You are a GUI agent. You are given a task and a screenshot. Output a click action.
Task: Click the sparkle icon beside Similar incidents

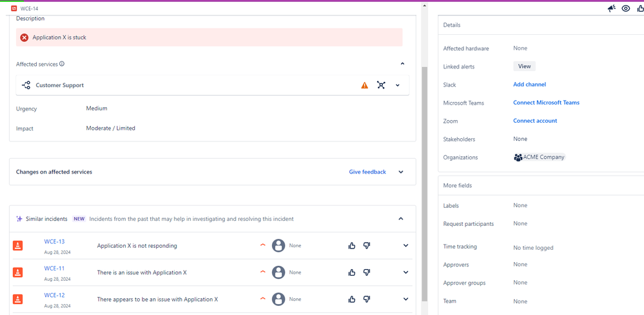click(19, 219)
